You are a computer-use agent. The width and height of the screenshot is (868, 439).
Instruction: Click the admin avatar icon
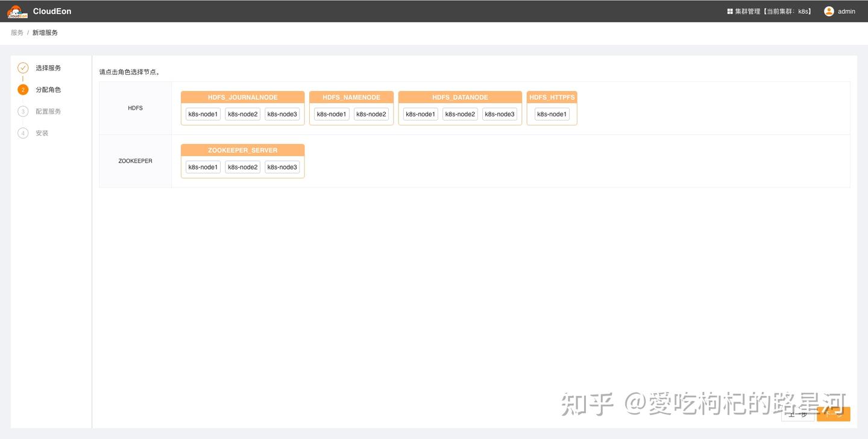(x=828, y=11)
